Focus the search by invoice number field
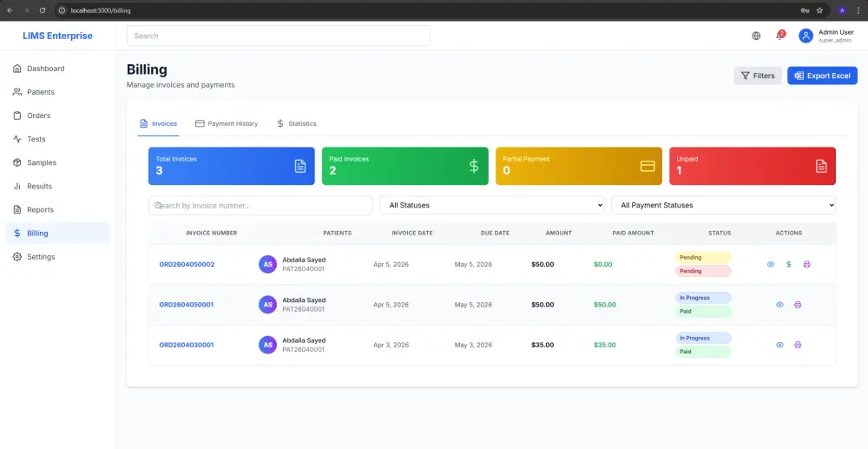Viewport: 868px width, 449px height. click(260, 206)
